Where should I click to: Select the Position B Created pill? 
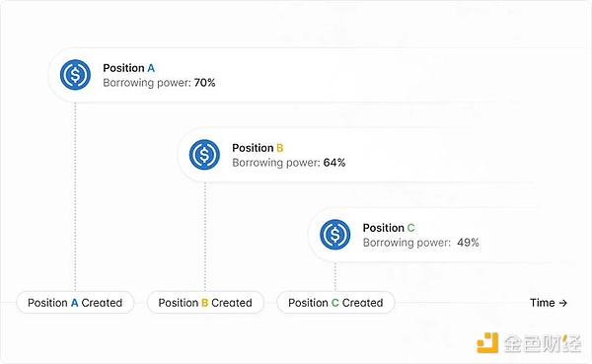point(205,303)
